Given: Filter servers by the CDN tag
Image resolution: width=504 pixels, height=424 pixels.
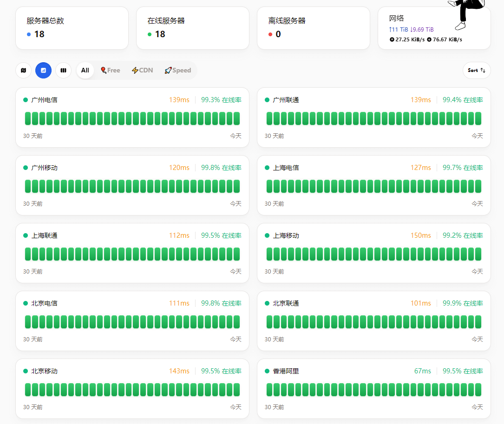Looking at the screenshot, I should [142, 70].
